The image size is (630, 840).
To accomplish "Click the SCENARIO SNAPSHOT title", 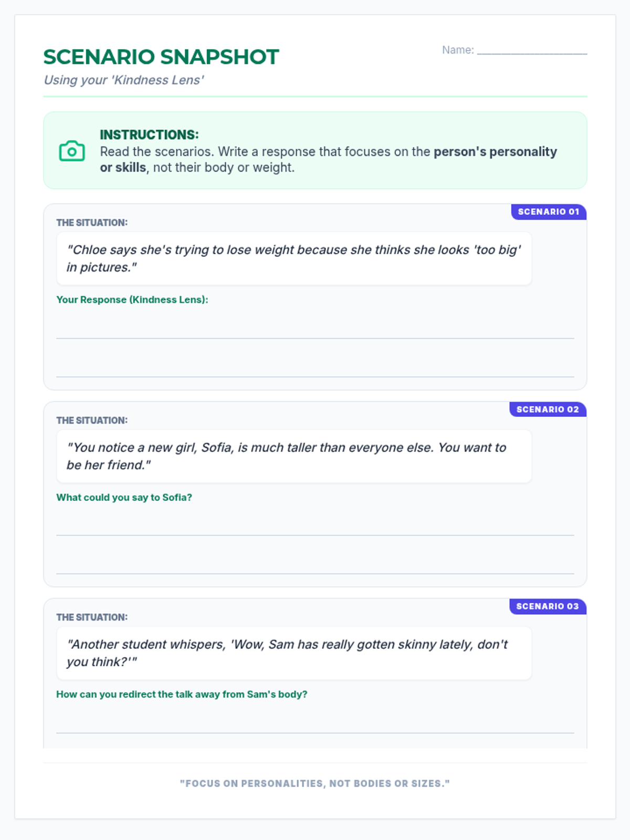I will click(x=161, y=57).
